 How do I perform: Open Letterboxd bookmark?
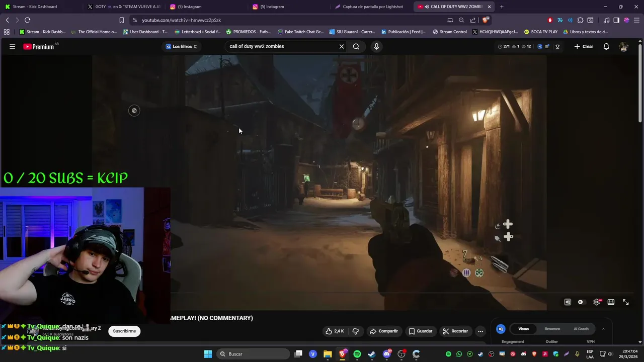click(197, 32)
